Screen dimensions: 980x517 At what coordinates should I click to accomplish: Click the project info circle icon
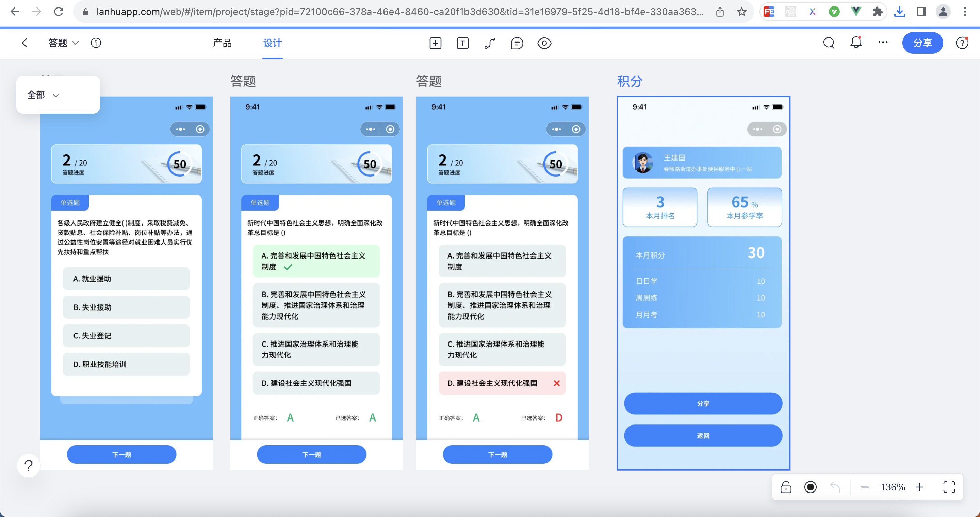[96, 43]
